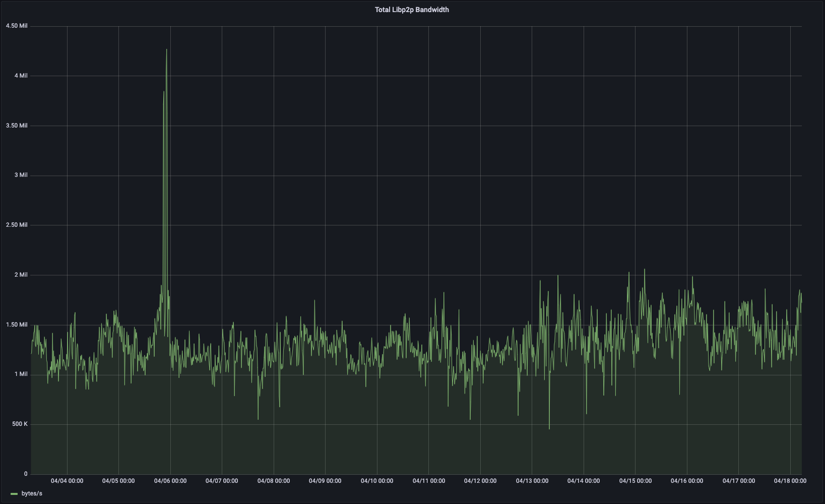Click the tallest bandwidth spike peak above 4 Mil
The image size is (825, 504).
click(x=167, y=50)
